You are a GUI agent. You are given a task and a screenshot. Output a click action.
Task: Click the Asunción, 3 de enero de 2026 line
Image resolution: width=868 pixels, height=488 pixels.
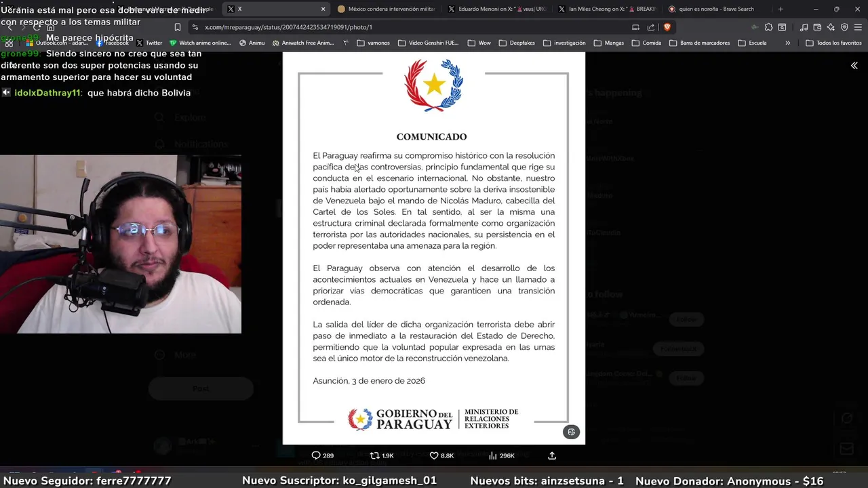pos(369,381)
